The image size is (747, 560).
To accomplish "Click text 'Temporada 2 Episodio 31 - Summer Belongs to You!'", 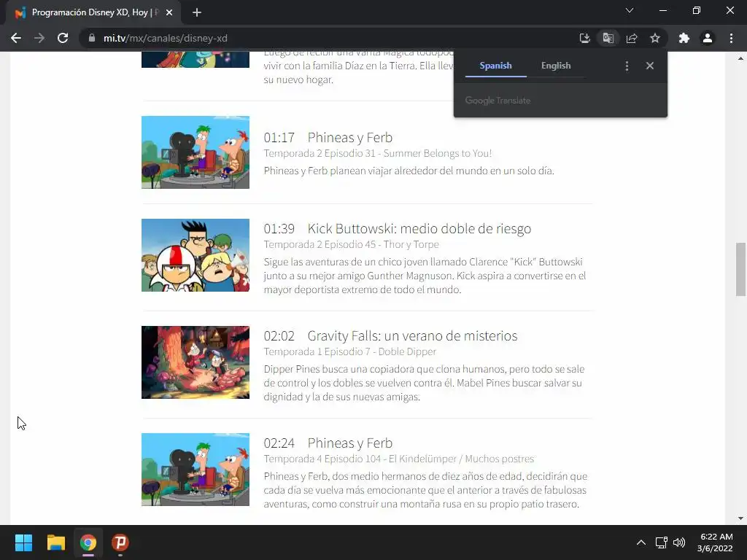I will pyautogui.click(x=378, y=153).
